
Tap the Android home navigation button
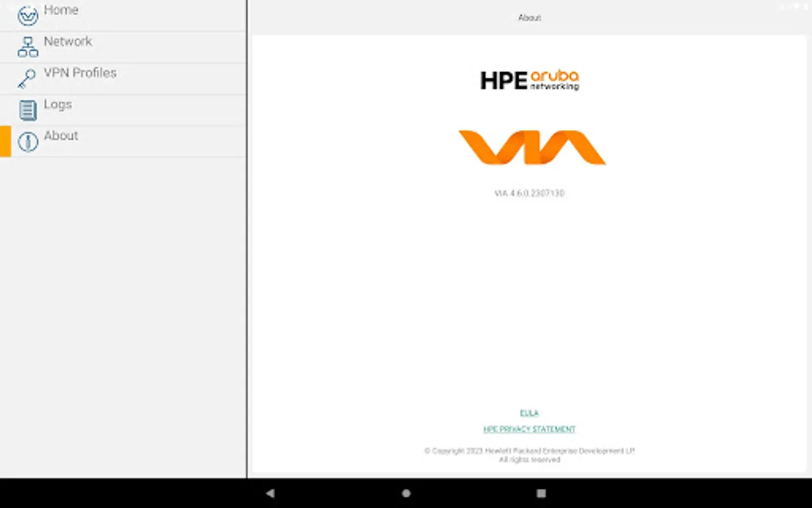406,493
